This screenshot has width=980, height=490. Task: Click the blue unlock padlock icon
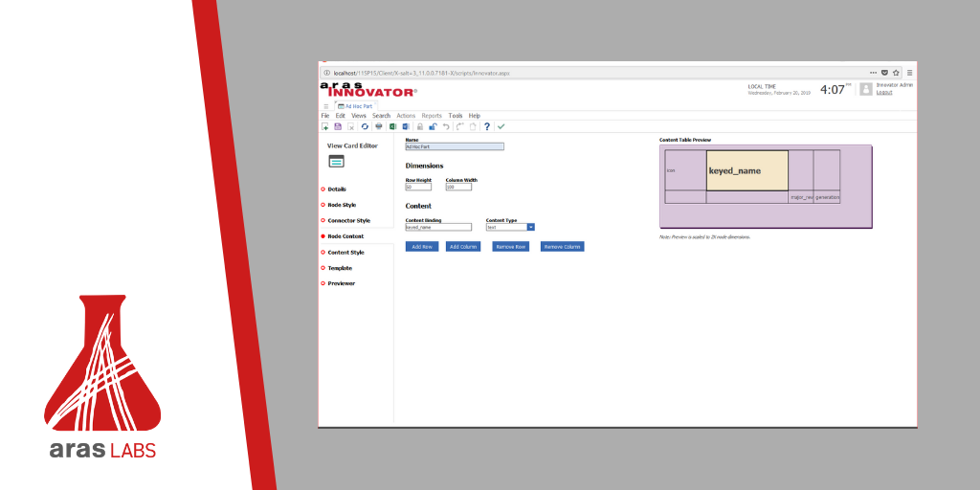[433, 126]
